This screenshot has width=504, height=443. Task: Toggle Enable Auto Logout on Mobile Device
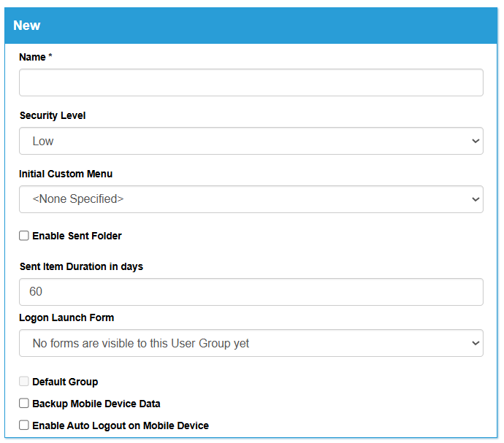pyautogui.click(x=24, y=425)
